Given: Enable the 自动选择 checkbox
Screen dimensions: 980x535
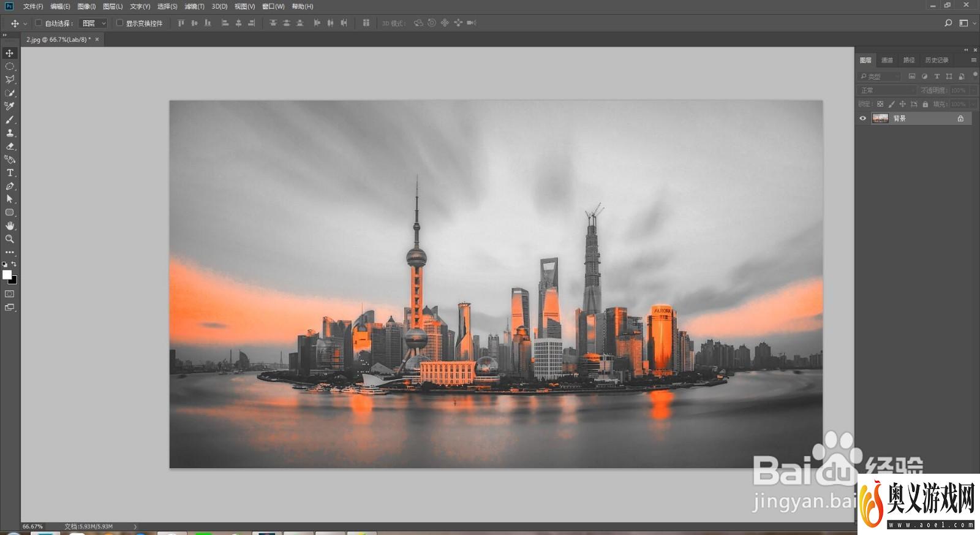Looking at the screenshot, I should click(x=39, y=23).
